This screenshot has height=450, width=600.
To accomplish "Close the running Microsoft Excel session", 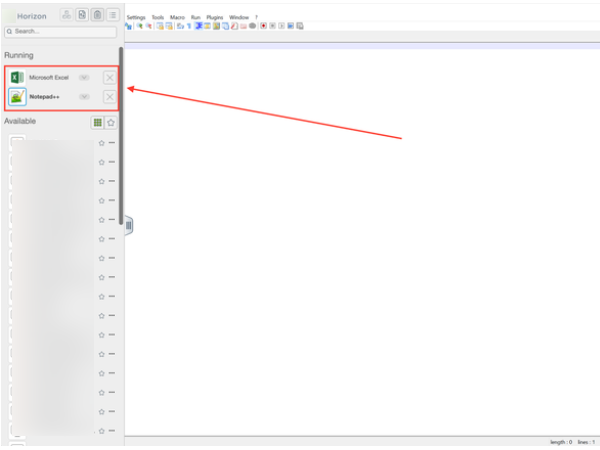I will (x=109, y=77).
